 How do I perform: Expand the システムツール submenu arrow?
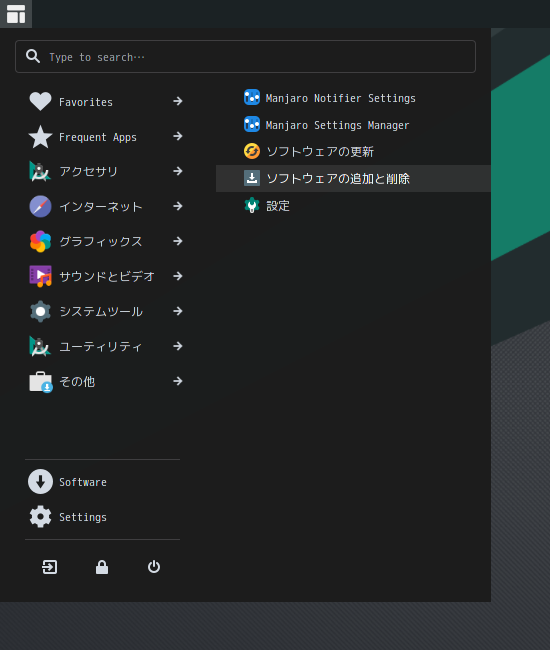(178, 311)
